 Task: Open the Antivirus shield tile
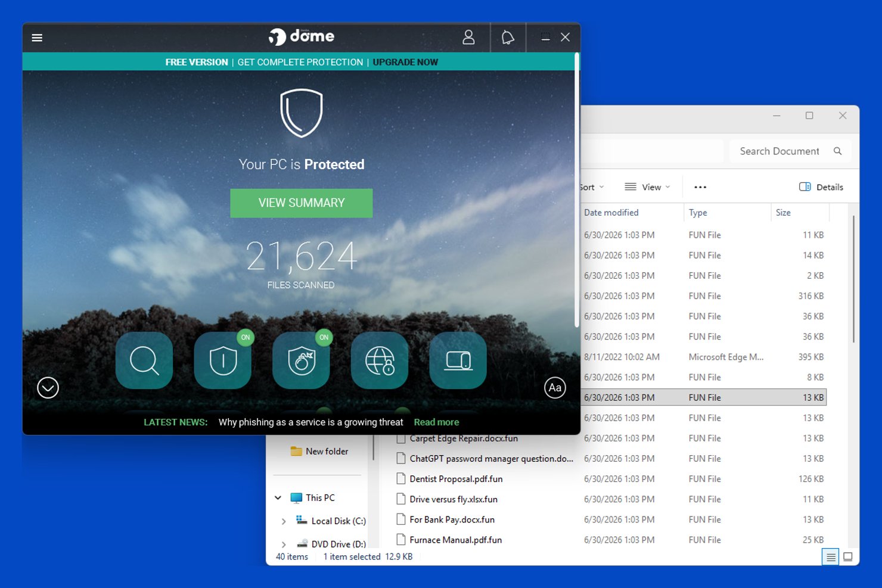click(x=223, y=360)
